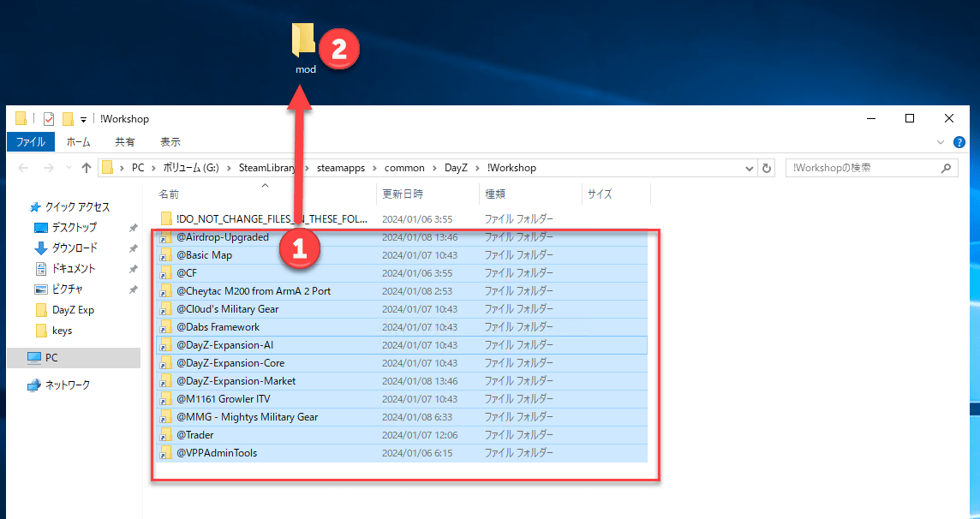Click !Workshop in the address breadcrumb
Image resolution: width=980 pixels, height=519 pixels.
[511, 168]
